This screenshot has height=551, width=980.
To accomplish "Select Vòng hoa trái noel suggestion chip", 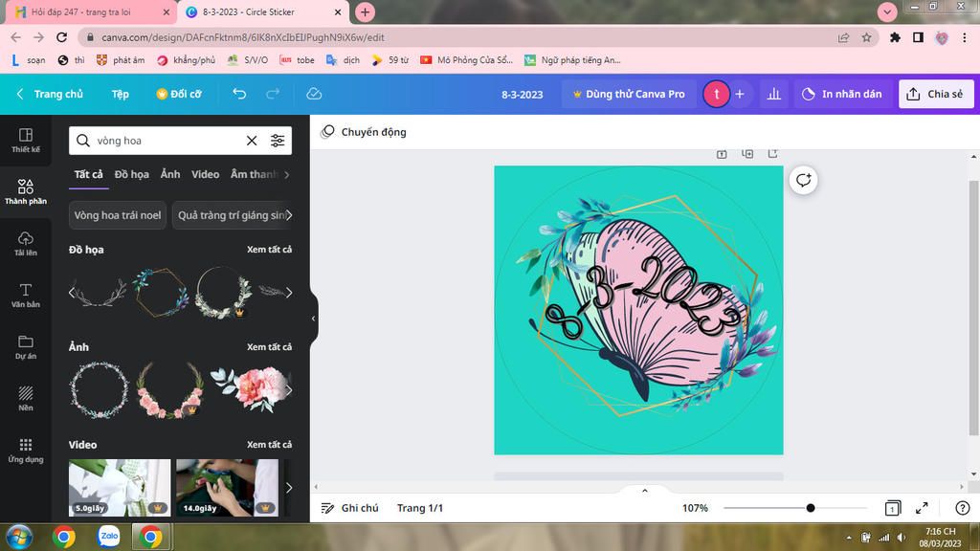I will (118, 215).
